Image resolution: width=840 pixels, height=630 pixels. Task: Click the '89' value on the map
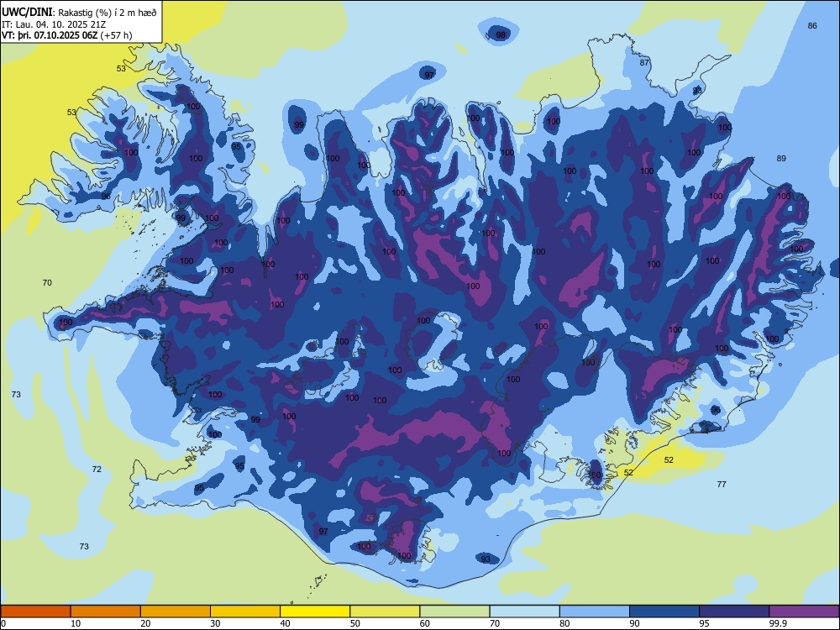click(781, 159)
